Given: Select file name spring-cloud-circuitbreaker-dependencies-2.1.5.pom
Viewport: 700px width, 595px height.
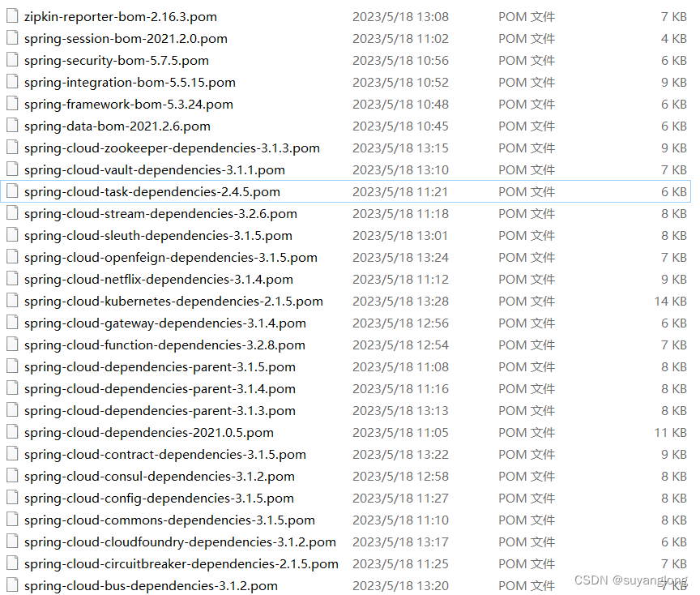Looking at the screenshot, I should 181,564.
